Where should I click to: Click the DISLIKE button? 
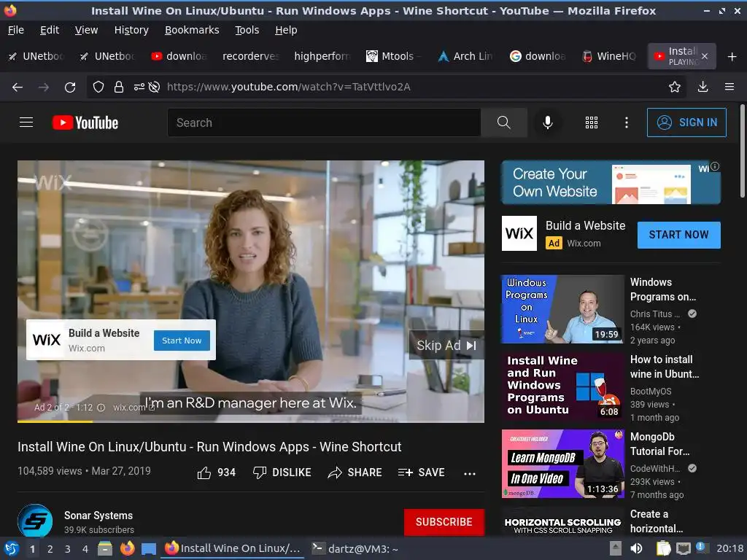pos(282,472)
